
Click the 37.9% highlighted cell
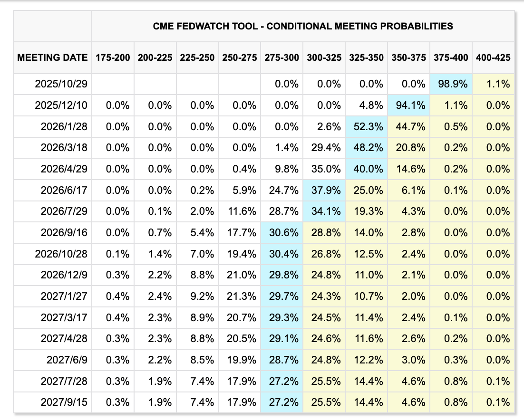324,190
